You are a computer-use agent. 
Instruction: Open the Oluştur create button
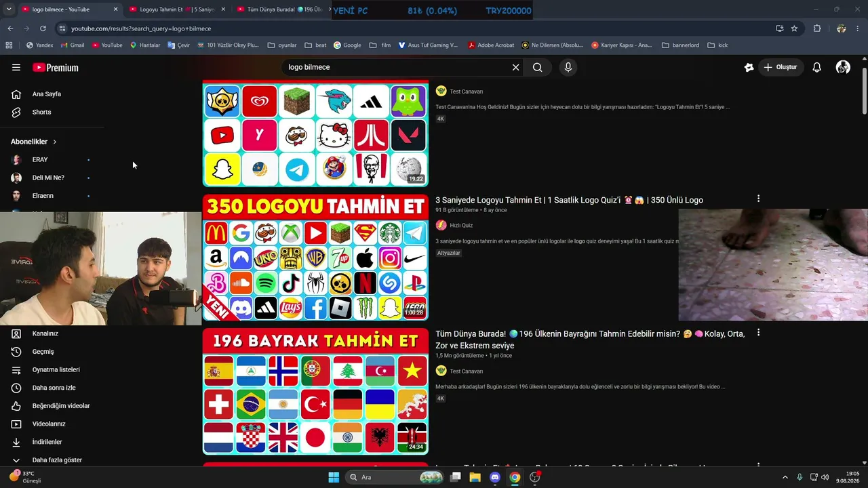(x=781, y=67)
